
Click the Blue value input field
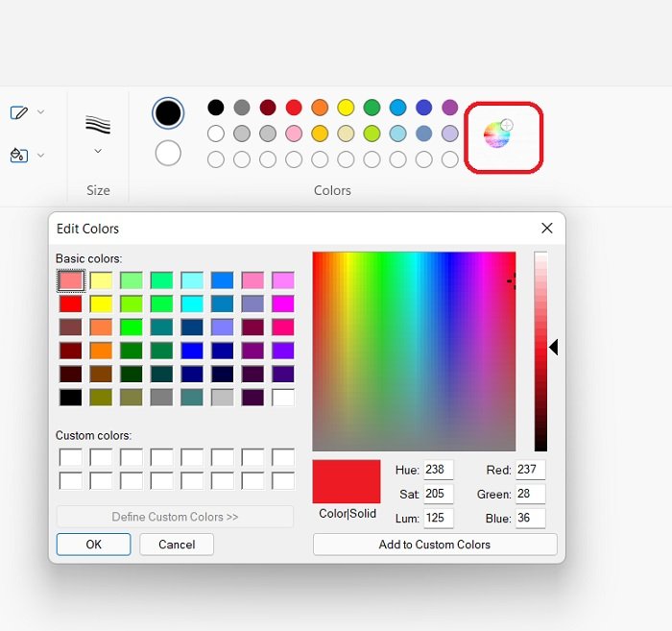pos(531,519)
